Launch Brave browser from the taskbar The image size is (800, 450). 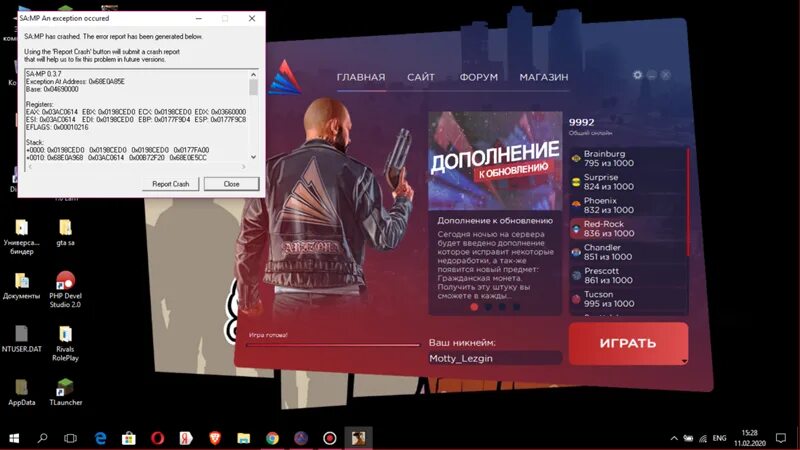[x=215, y=438]
